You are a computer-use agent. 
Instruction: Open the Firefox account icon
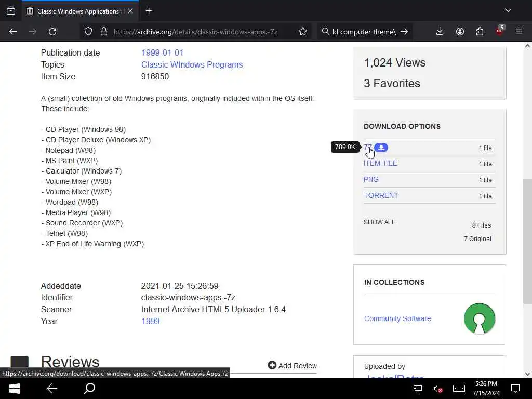pos(460,32)
